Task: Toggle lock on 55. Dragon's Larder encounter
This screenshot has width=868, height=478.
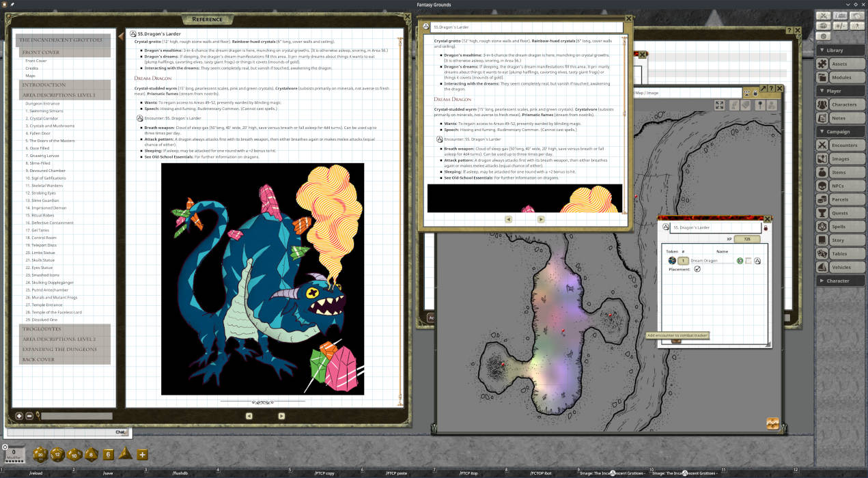Action: click(x=766, y=227)
